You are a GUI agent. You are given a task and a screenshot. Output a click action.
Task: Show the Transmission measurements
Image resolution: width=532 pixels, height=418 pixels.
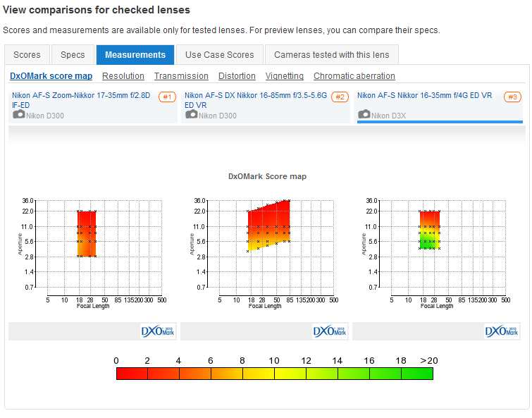(x=181, y=76)
